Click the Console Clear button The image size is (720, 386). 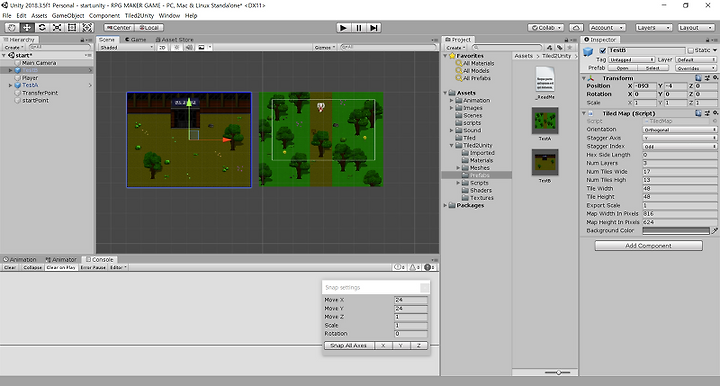click(10, 267)
